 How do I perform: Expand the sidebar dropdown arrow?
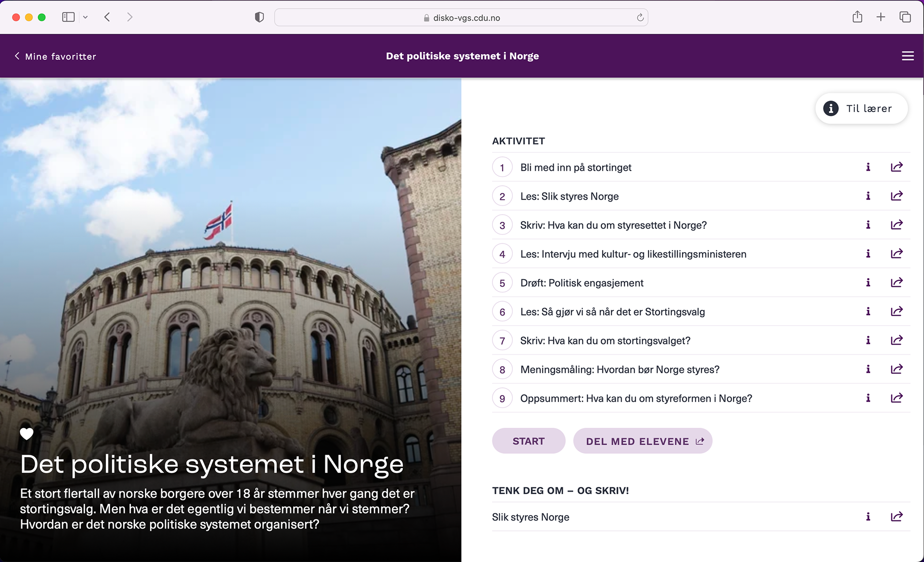tap(85, 17)
